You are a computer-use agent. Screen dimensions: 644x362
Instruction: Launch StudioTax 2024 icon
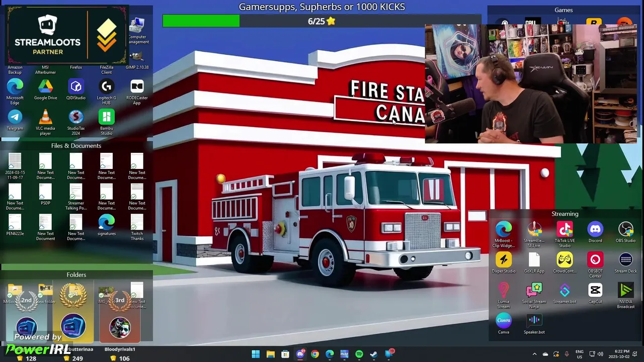pos(76,122)
